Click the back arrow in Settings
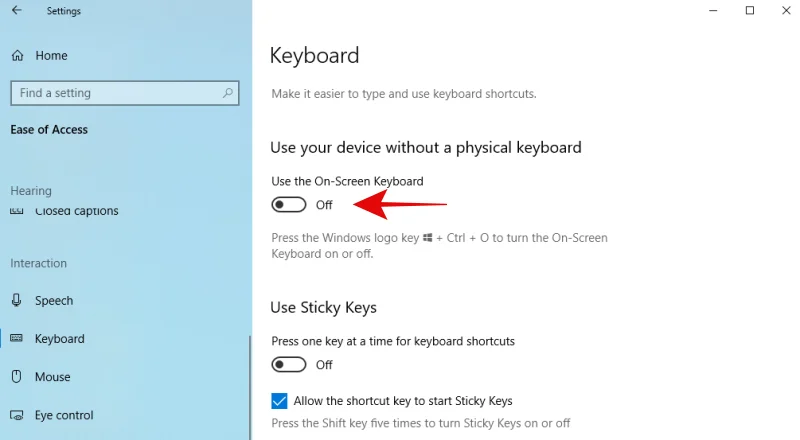 tap(16, 11)
